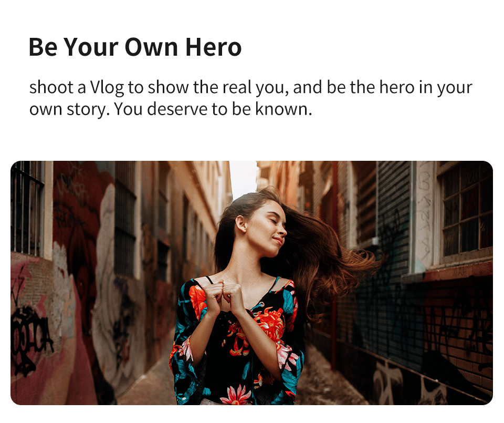This screenshot has width=504, height=423.
Task: Click the barred window at the photo's left
Action: coord(27,209)
